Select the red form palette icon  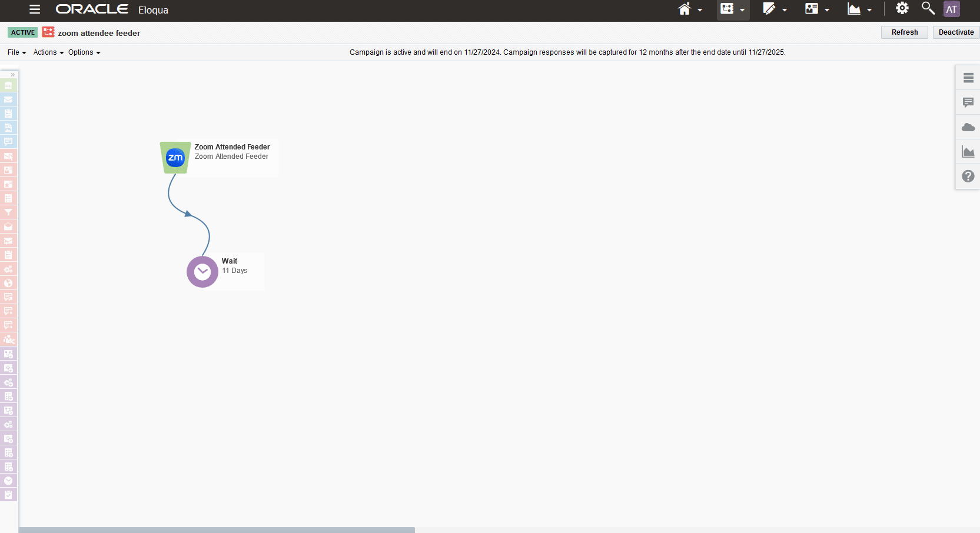tap(8, 255)
